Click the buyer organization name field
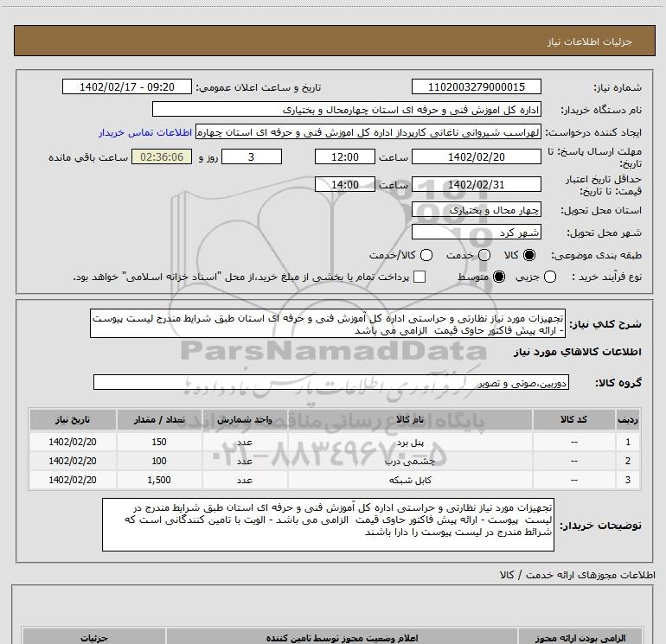The image size is (666, 644). pyautogui.click(x=347, y=110)
